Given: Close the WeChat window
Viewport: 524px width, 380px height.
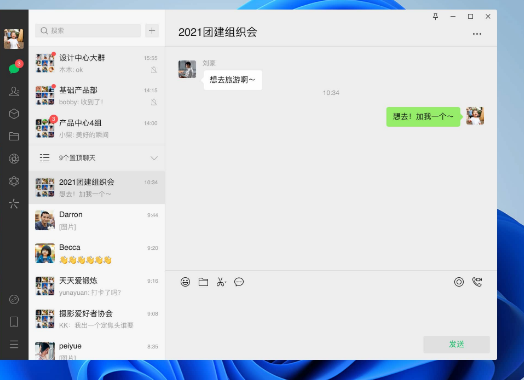Looking at the screenshot, I should click(x=488, y=16).
